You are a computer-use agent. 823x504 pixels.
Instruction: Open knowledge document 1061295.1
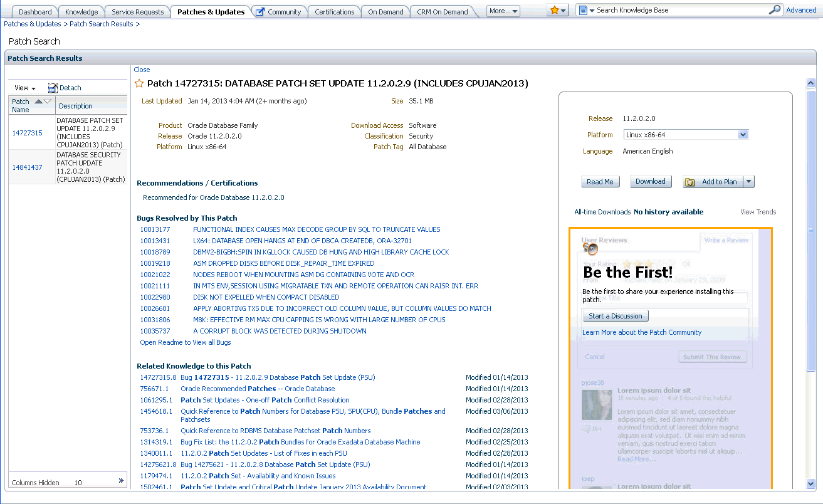pos(156,400)
